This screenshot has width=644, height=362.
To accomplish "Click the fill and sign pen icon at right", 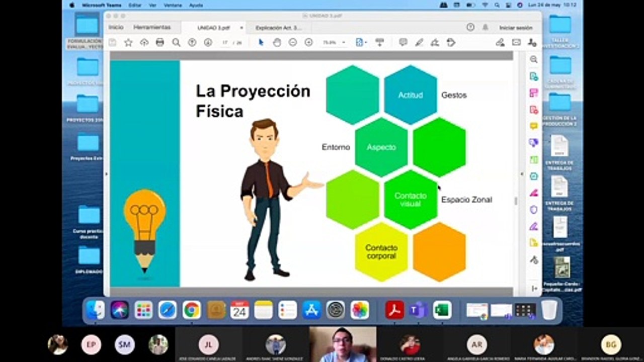I will tap(500, 43).
